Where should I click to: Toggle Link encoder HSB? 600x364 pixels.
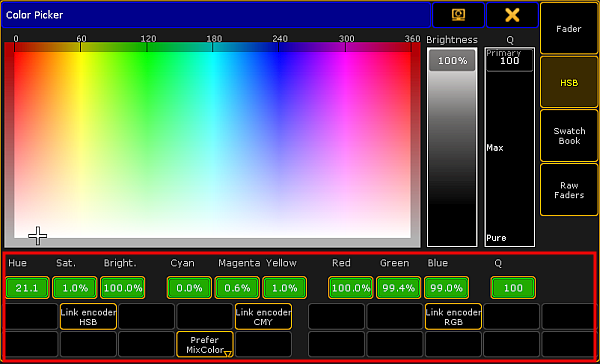[x=88, y=317]
